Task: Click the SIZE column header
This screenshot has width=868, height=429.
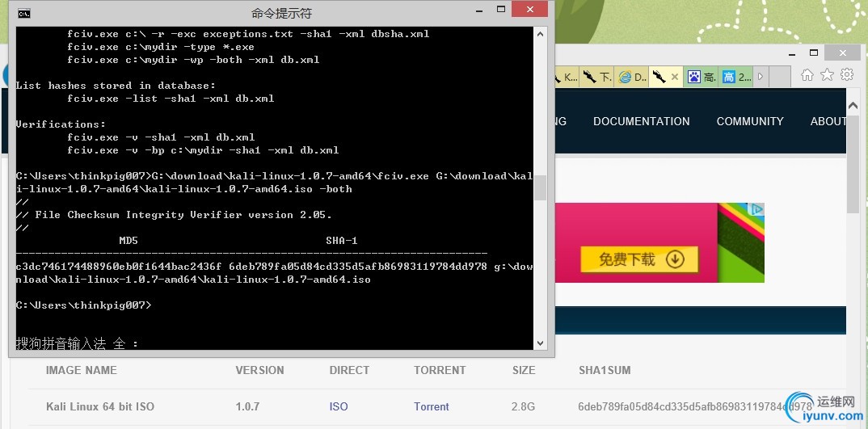Action: pyautogui.click(x=524, y=370)
